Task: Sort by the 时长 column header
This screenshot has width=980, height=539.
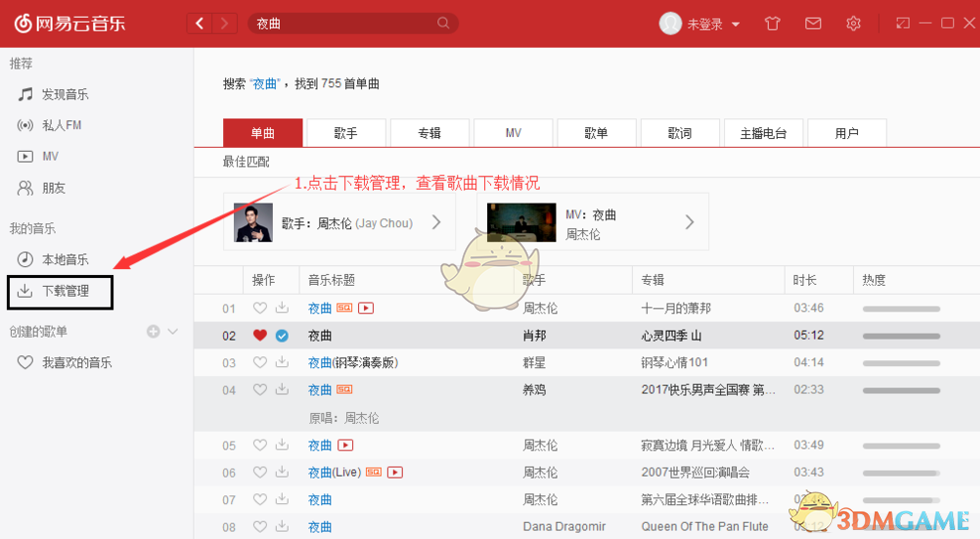Action: tap(805, 280)
